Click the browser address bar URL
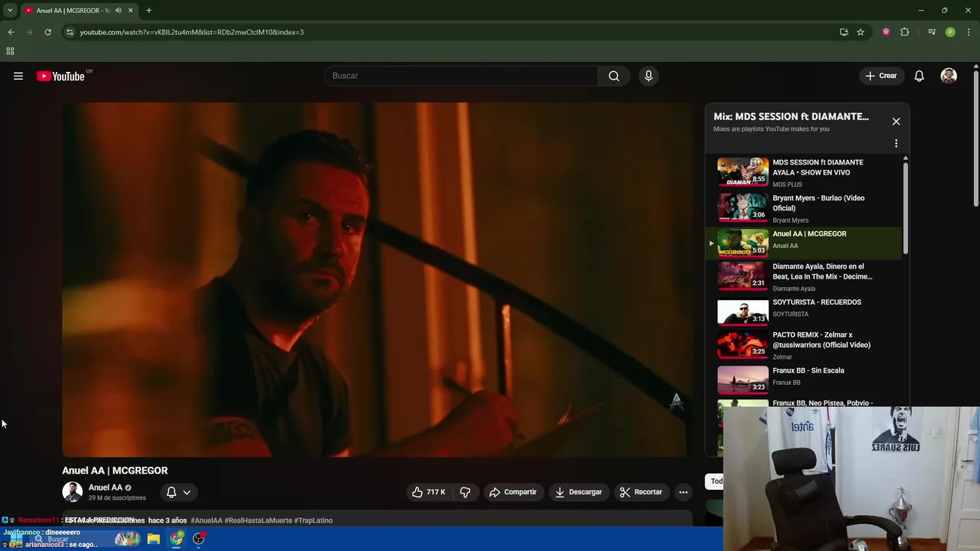This screenshot has height=551, width=980. point(191,32)
